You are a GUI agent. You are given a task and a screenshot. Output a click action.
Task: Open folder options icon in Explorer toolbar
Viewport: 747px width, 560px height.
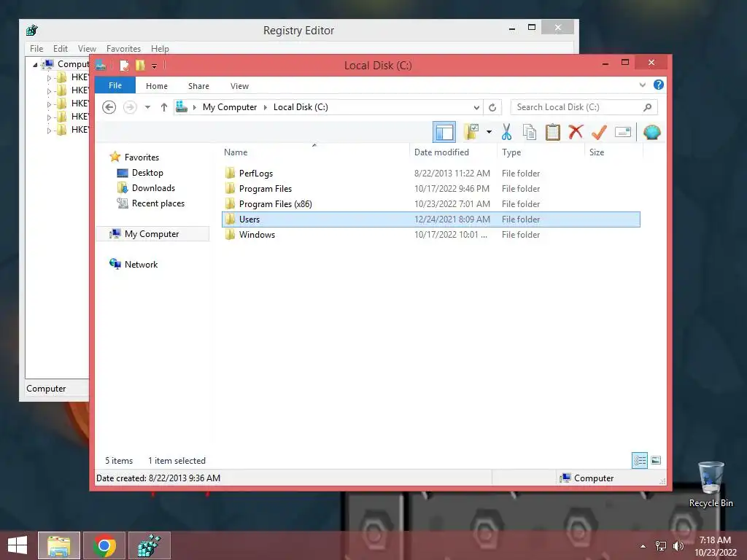(471, 132)
